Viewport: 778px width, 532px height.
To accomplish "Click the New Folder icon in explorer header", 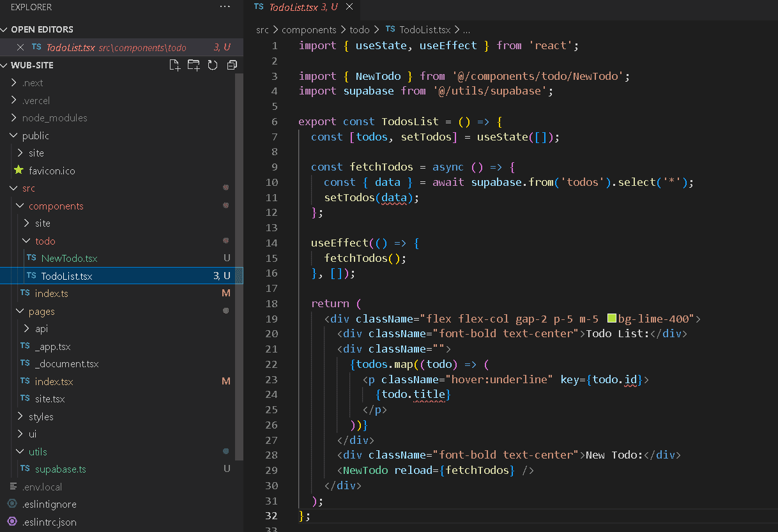I will (x=194, y=65).
